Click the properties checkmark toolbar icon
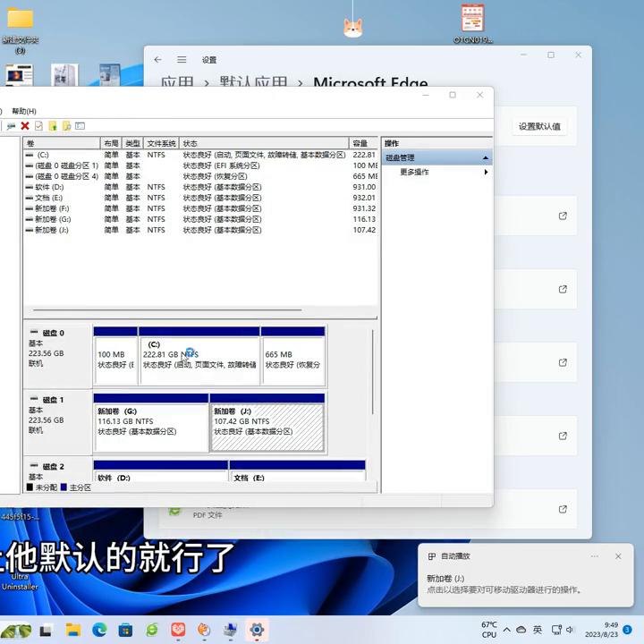The height and width of the screenshot is (644, 644). pos(38,126)
